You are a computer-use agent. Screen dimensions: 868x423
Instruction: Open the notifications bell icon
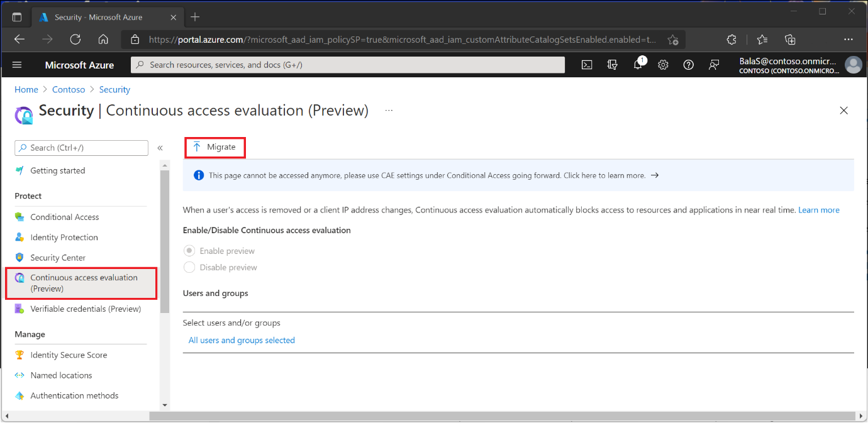coord(638,65)
